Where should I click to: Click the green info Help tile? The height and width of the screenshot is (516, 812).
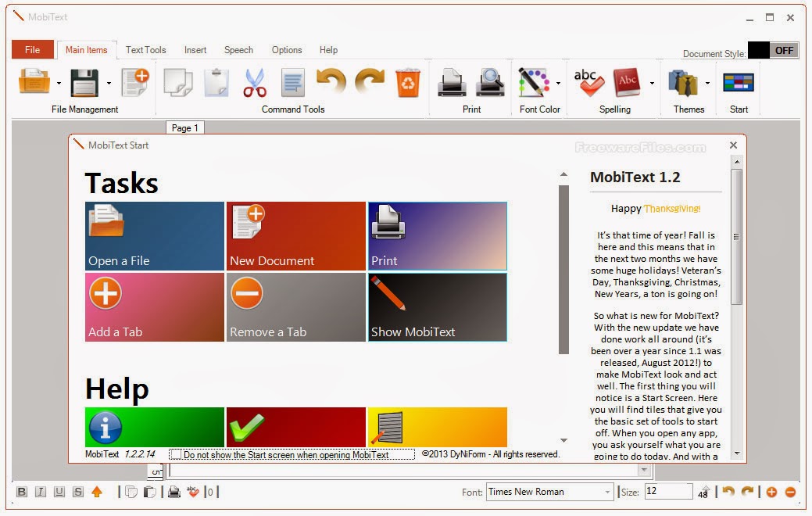(154, 427)
